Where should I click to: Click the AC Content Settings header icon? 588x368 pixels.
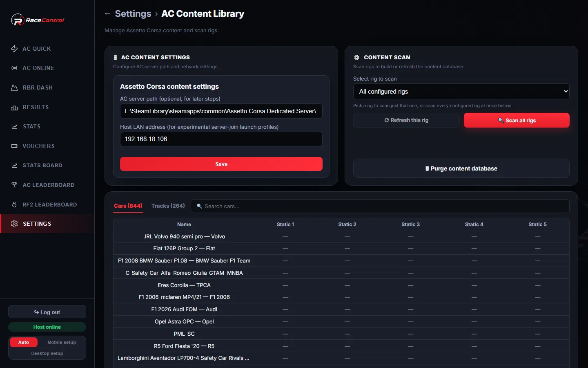tap(116, 58)
